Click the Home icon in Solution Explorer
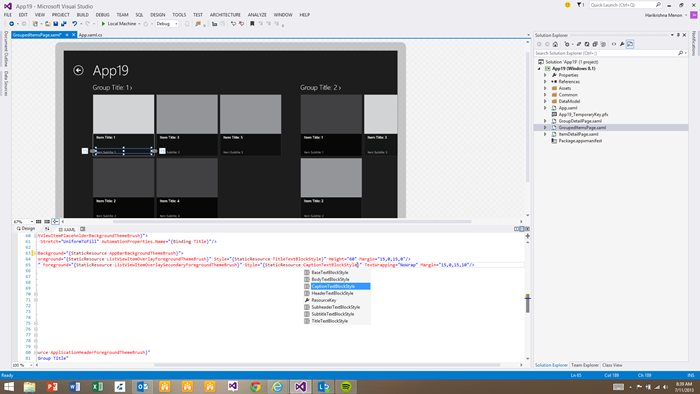Viewport: 700px width, 394px height. click(555, 44)
